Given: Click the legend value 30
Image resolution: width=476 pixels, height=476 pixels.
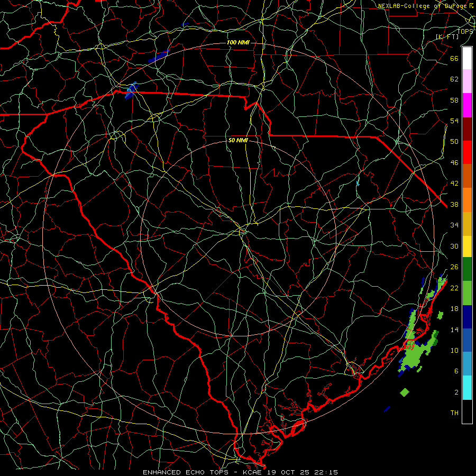Looking at the screenshot, I should coord(454,246).
